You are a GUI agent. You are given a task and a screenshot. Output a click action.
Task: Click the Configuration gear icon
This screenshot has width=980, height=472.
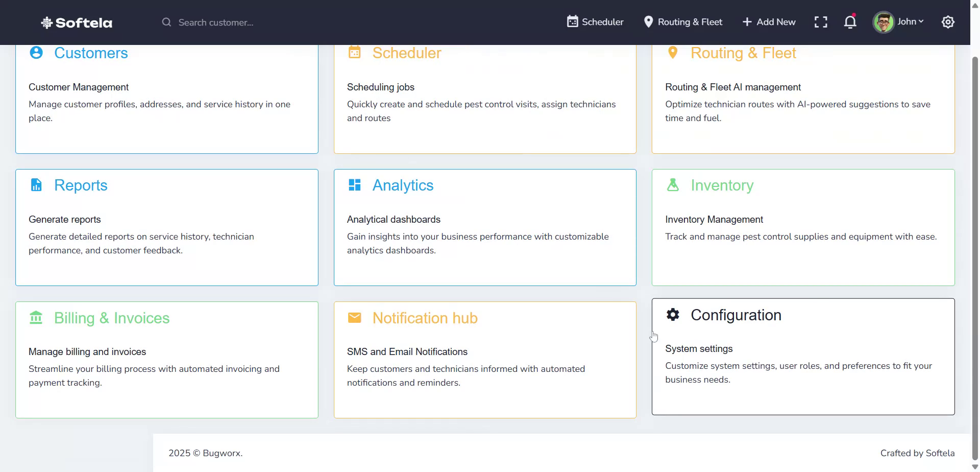673,315
